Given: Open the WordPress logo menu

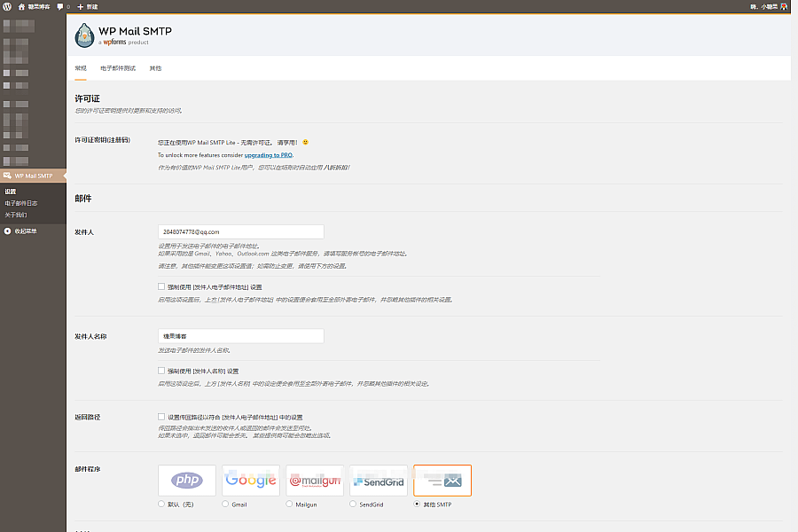Looking at the screenshot, I should pyautogui.click(x=7, y=6).
